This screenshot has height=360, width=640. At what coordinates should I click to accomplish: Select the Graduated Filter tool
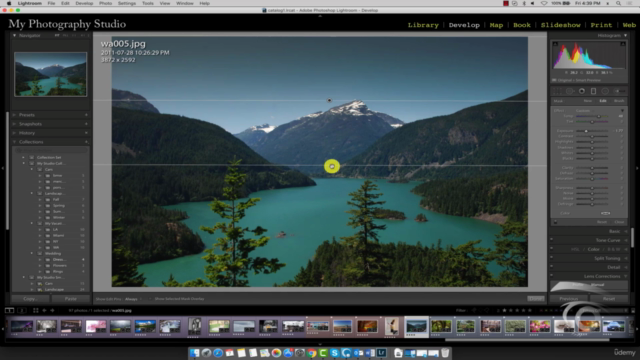coord(593,91)
